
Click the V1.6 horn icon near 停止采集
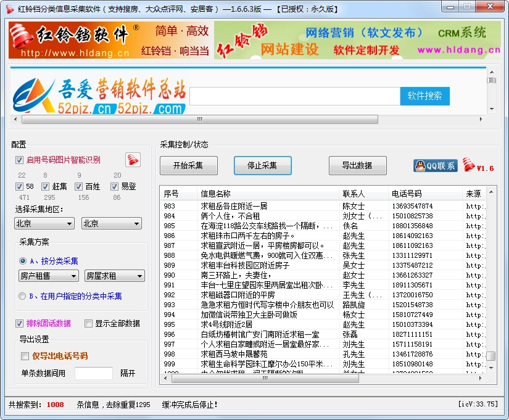470,165
